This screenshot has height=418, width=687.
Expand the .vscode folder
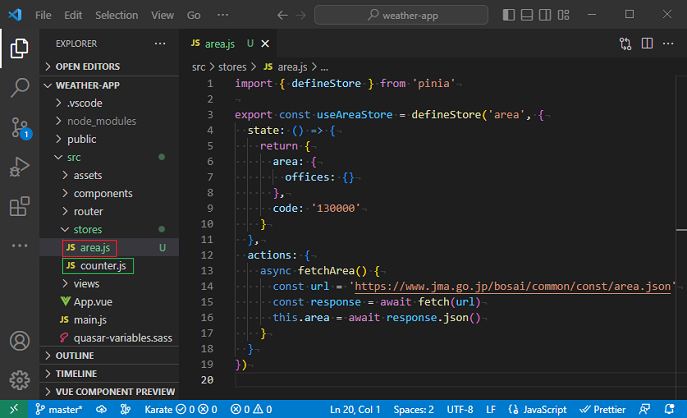tap(110, 103)
